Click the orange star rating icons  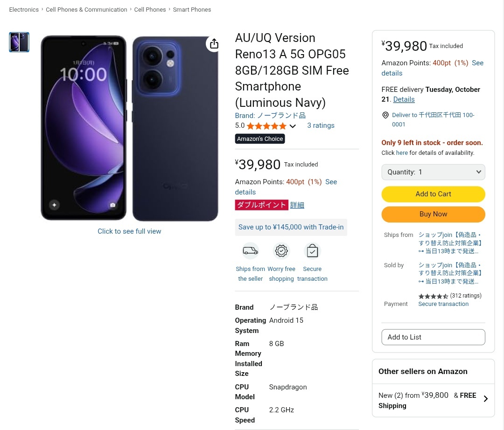(x=266, y=126)
